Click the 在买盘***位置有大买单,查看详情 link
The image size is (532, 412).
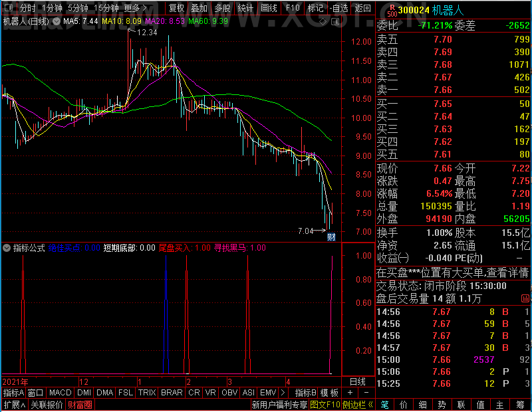[x=453, y=272]
